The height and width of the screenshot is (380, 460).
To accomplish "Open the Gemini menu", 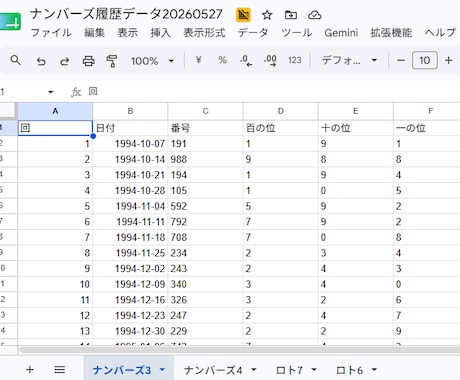I will click(341, 33).
